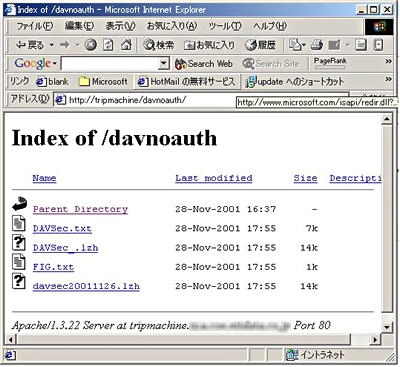Click the horizontal scrollbar left arrow
The height and width of the screenshot is (367, 400).
[x=11, y=340]
